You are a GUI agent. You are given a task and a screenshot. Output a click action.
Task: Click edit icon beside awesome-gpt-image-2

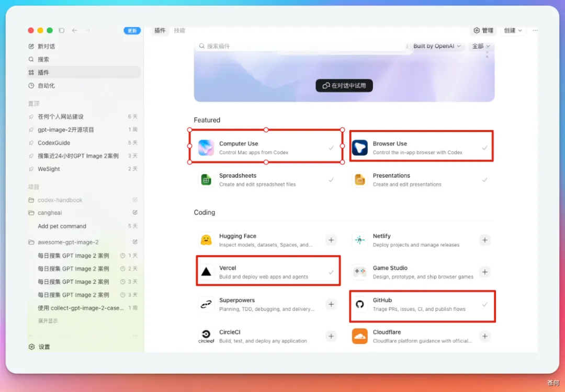point(135,242)
